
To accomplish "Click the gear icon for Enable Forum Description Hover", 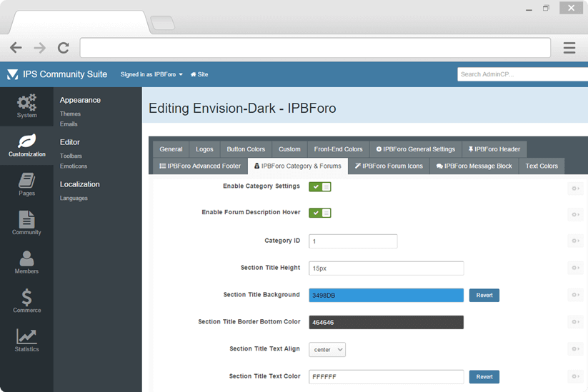I will [575, 215].
